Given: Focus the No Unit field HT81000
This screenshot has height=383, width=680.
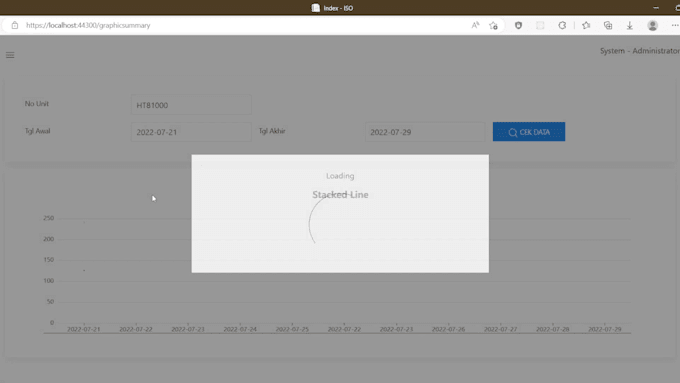Looking at the screenshot, I should (191, 105).
